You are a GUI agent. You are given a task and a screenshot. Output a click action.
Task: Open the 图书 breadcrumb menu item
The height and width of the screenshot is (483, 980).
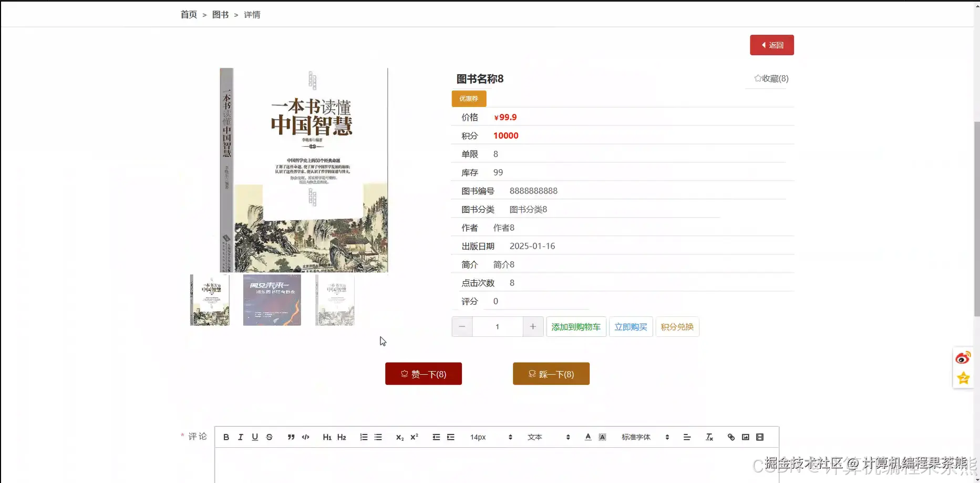click(x=220, y=14)
